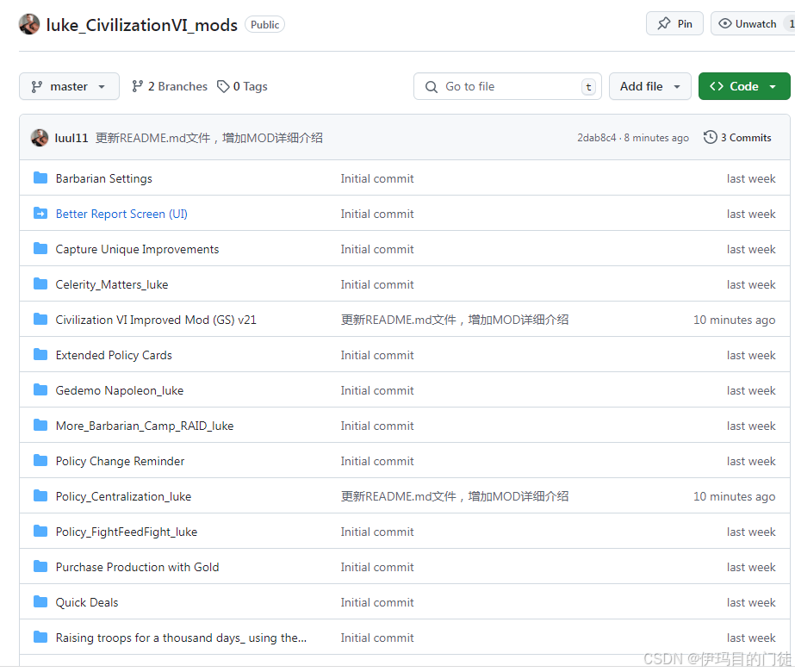View the 3 Commits history
This screenshot has width=795, height=672.
pos(737,138)
